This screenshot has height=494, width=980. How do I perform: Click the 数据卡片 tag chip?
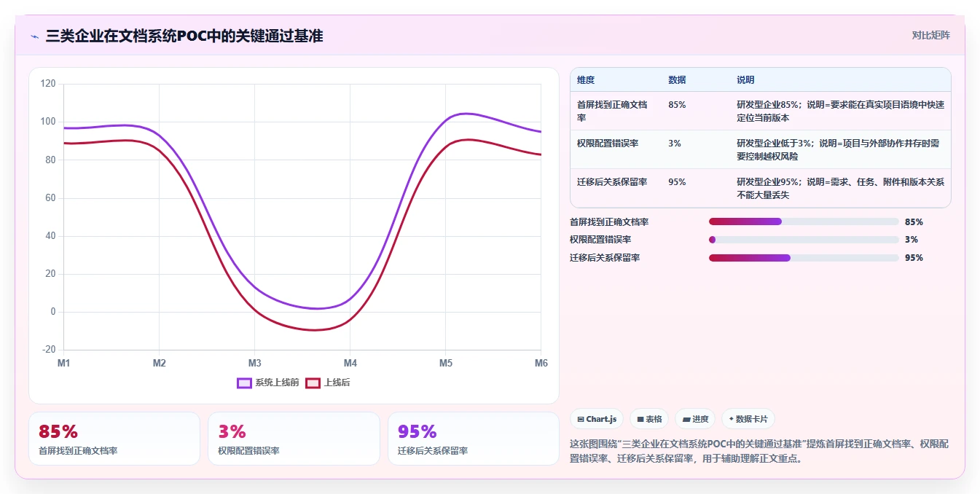pyautogui.click(x=748, y=419)
